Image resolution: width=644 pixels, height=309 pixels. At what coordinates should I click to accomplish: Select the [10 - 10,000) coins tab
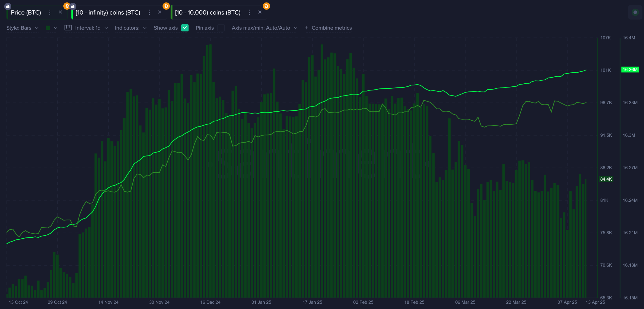click(208, 13)
